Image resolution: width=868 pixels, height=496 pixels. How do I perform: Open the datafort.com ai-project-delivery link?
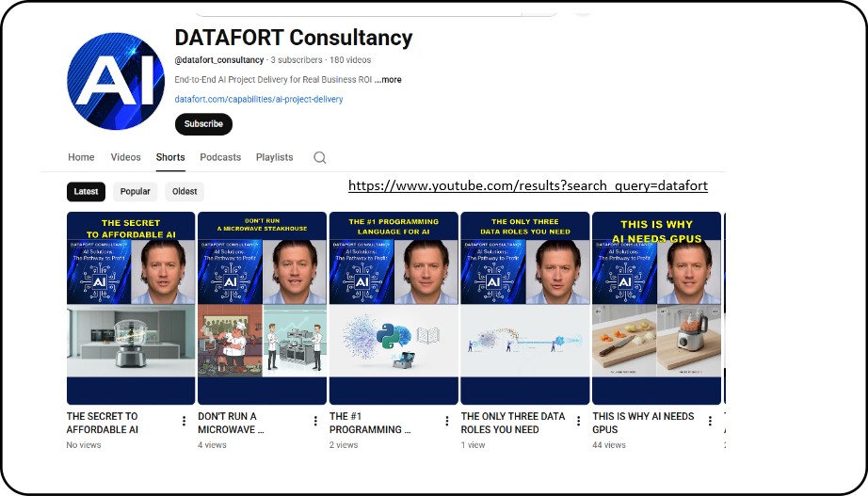point(259,99)
